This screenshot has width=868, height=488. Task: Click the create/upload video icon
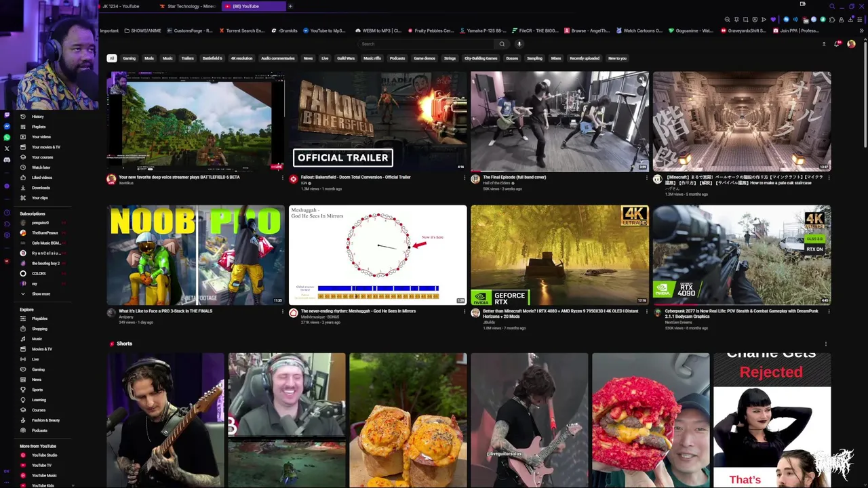(x=824, y=44)
